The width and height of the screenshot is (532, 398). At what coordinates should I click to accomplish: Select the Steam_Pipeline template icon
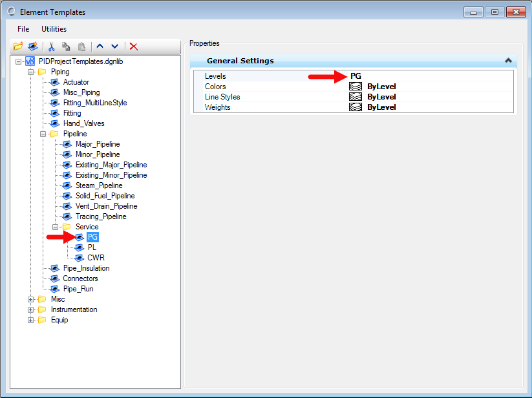click(x=67, y=185)
